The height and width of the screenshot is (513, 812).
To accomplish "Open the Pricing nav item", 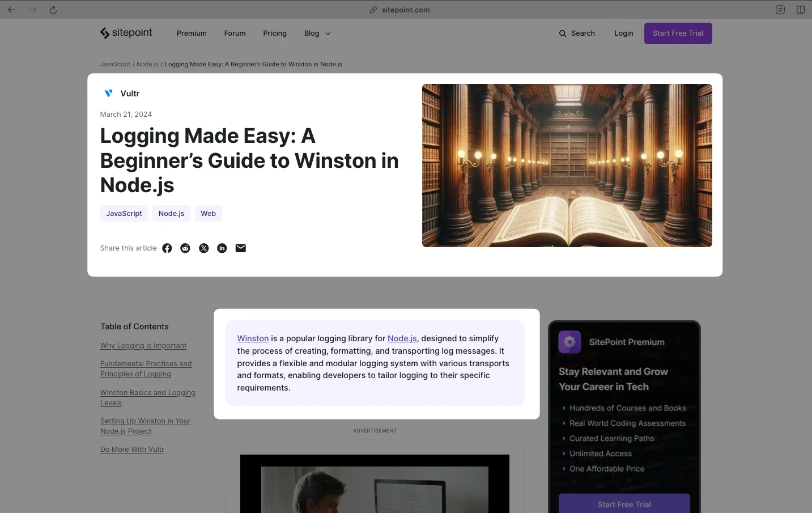I will tap(275, 33).
